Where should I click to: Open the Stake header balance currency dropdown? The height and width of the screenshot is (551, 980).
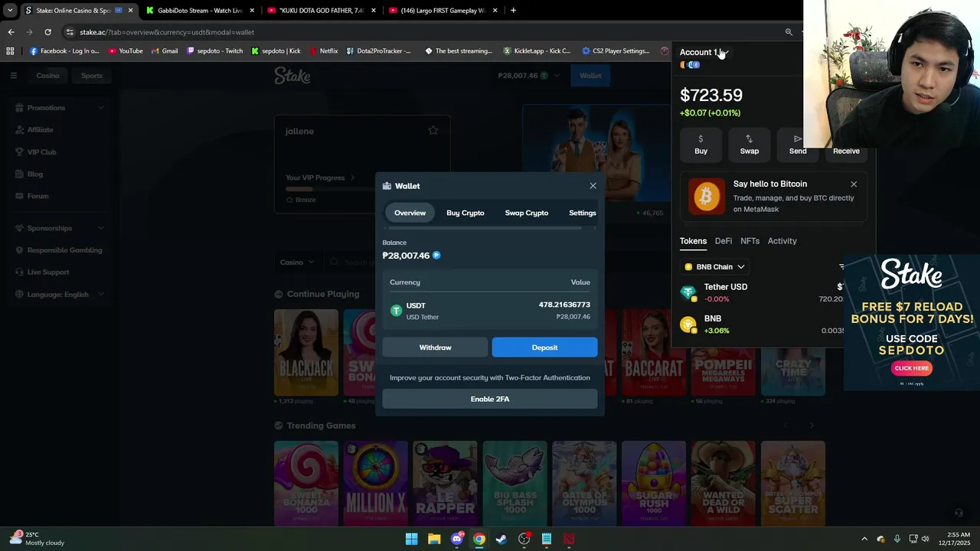coord(528,76)
